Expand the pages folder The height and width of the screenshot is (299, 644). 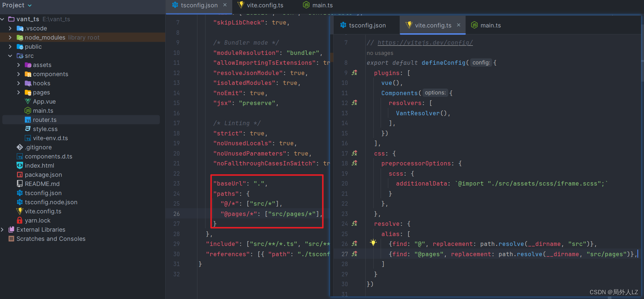(x=18, y=92)
